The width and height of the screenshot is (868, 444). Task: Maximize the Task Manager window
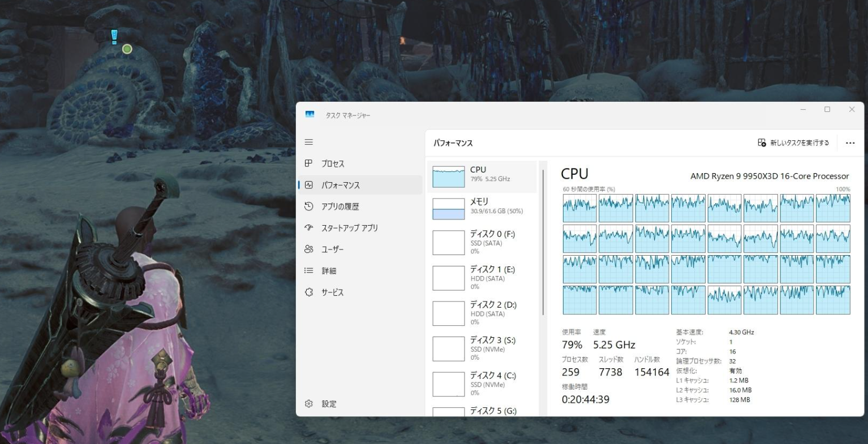(x=827, y=110)
